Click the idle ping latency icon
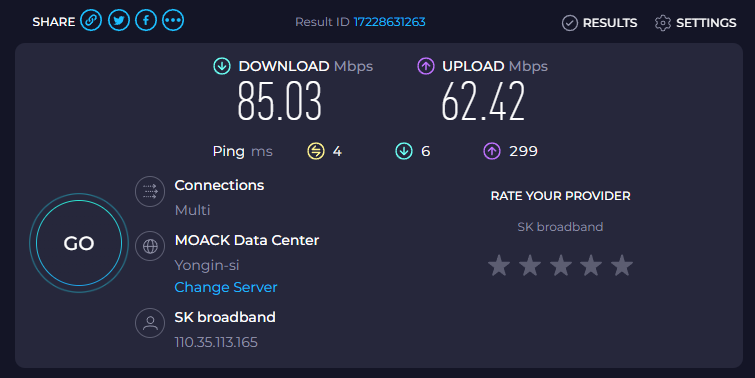755x378 pixels. [x=316, y=151]
